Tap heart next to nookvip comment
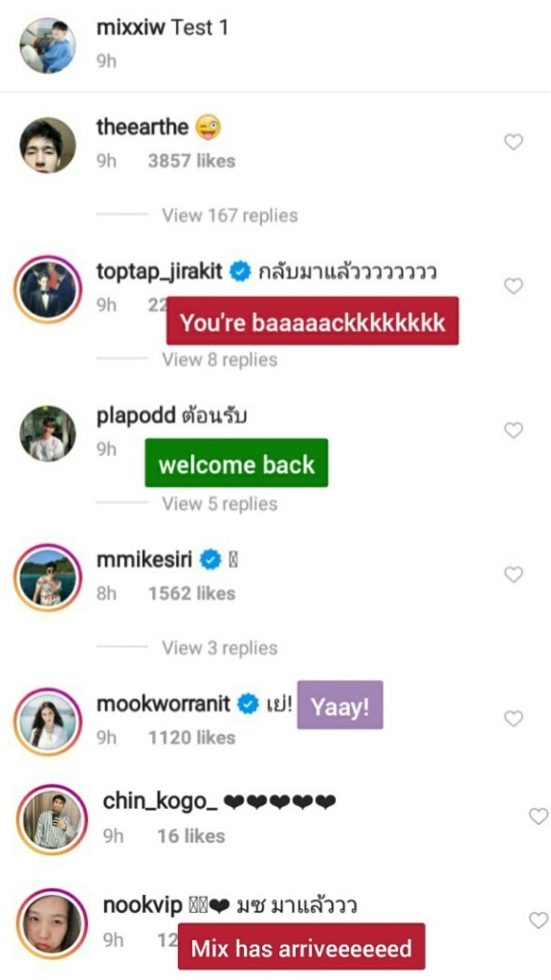 click(x=538, y=920)
